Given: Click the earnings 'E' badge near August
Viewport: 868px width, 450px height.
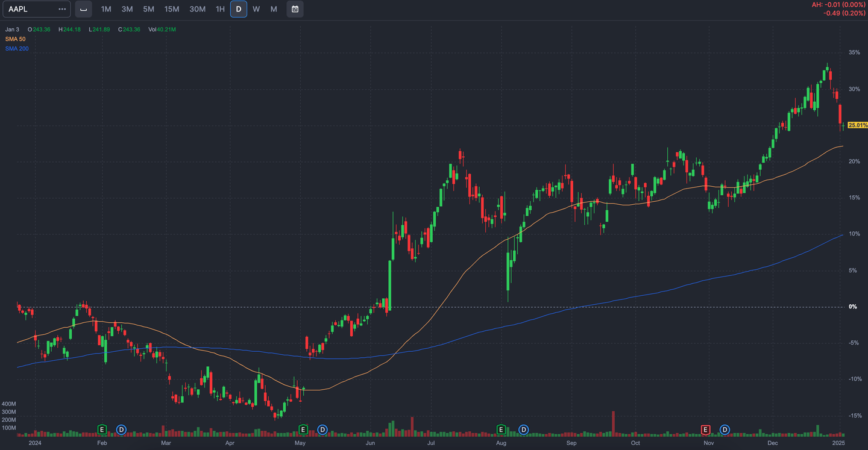Looking at the screenshot, I should click(501, 430).
